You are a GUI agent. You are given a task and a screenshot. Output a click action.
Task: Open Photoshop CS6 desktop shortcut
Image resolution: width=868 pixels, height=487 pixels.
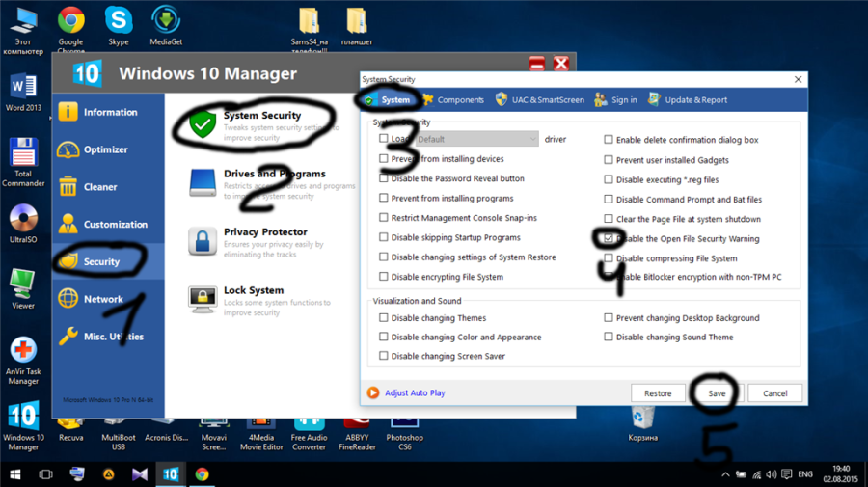point(405,434)
